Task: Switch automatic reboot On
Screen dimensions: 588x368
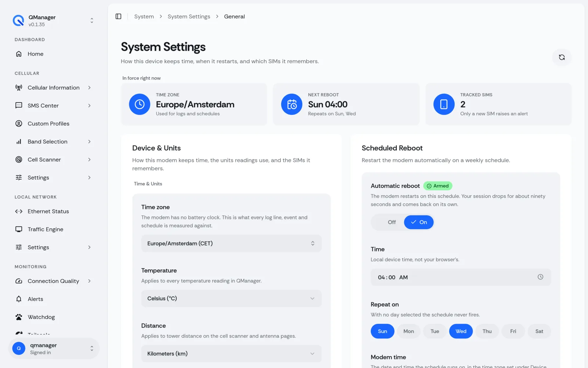Action: tap(419, 222)
